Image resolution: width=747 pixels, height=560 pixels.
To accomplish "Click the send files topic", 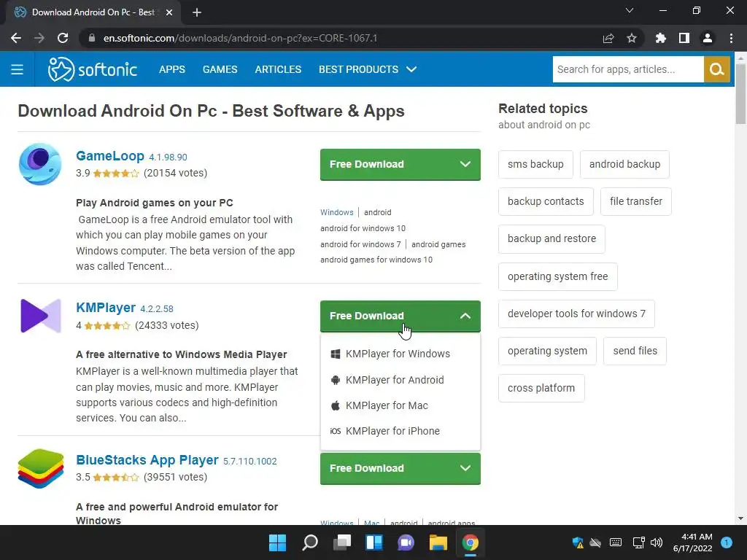I will tap(635, 351).
